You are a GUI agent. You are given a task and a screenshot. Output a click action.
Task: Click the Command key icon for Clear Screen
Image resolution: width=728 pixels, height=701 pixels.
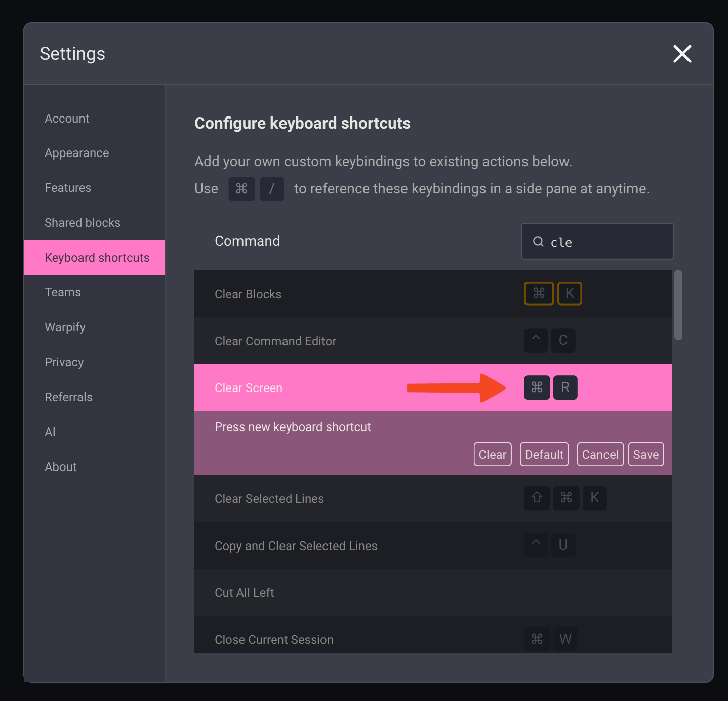click(x=537, y=387)
